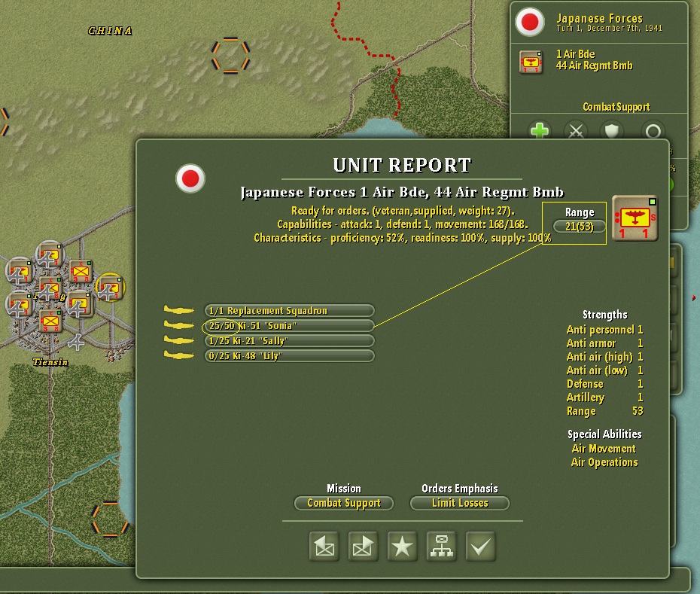This screenshot has width=700, height=594.
Task: Click the aircraft icon beside Ki-48 "Lily"
Action: point(178,355)
